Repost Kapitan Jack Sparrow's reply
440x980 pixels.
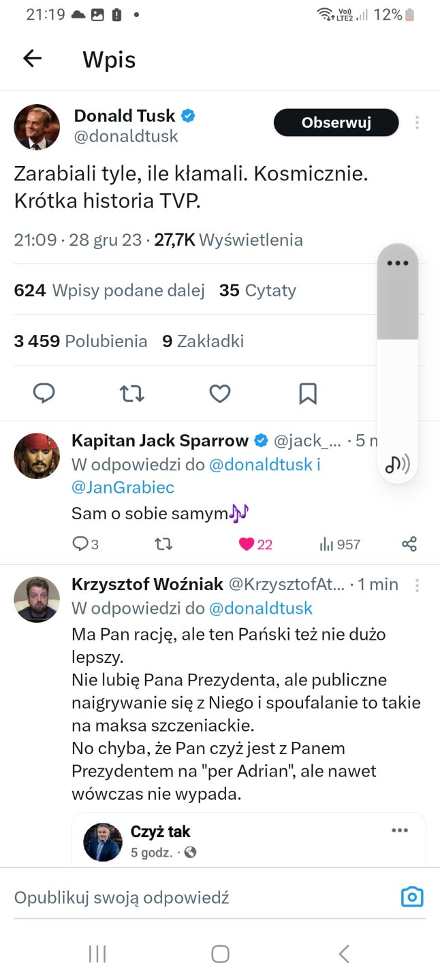click(164, 544)
